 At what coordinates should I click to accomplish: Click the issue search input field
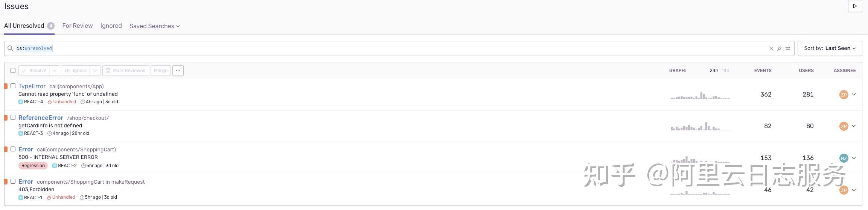tap(376, 48)
